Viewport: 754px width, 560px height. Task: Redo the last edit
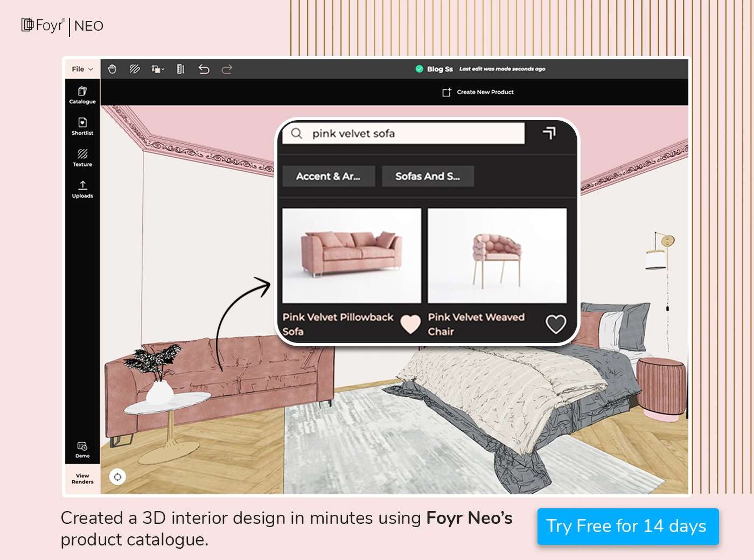(x=227, y=69)
